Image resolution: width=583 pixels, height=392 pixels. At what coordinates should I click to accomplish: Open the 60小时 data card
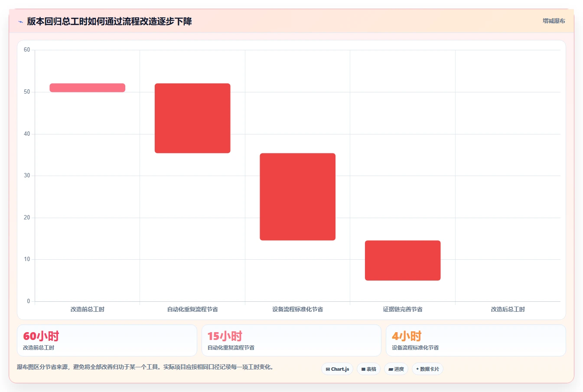[x=107, y=340]
